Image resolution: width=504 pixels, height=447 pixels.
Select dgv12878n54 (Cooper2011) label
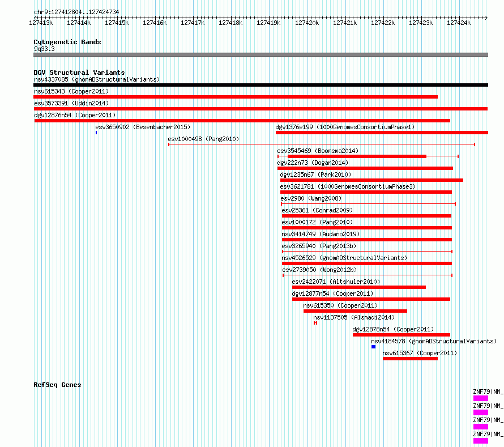(393, 329)
